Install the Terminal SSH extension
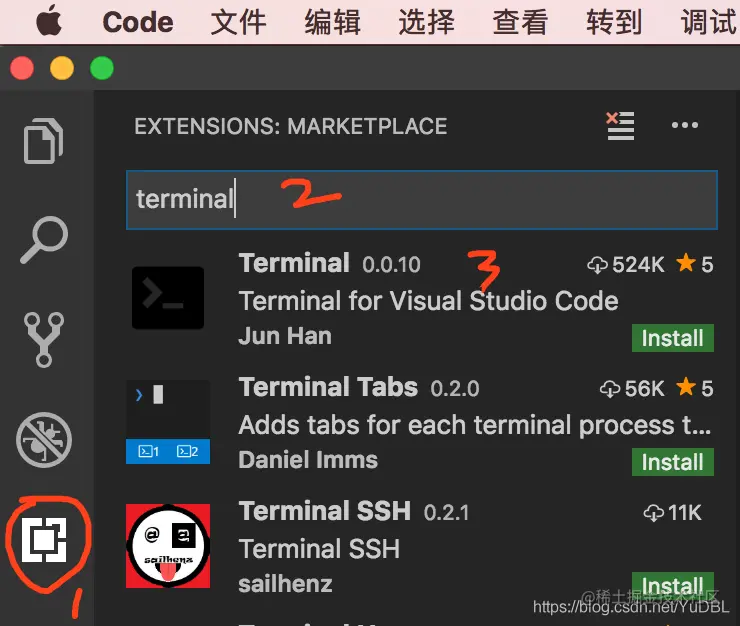The height and width of the screenshot is (626, 740). tap(673, 585)
